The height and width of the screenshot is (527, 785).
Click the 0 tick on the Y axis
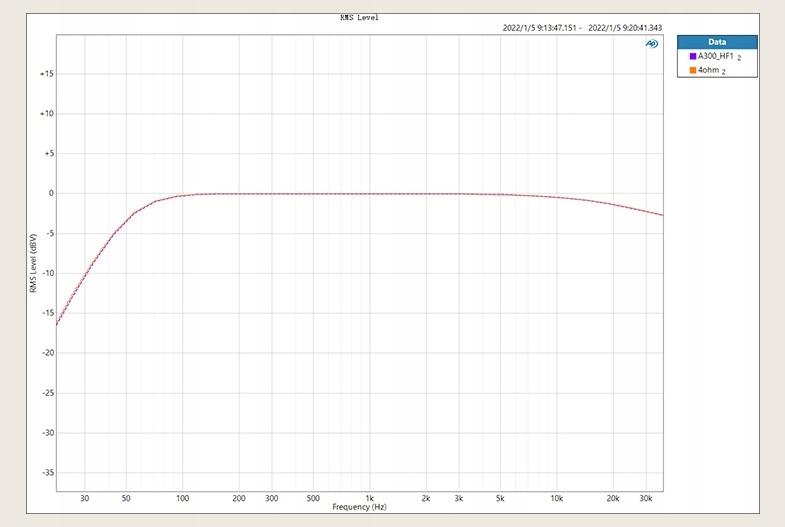click(x=50, y=193)
